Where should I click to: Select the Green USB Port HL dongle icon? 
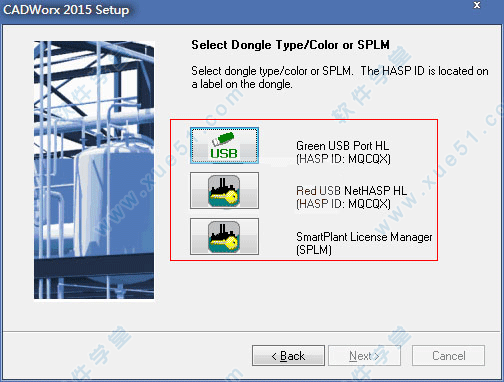(x=224, y=145)
